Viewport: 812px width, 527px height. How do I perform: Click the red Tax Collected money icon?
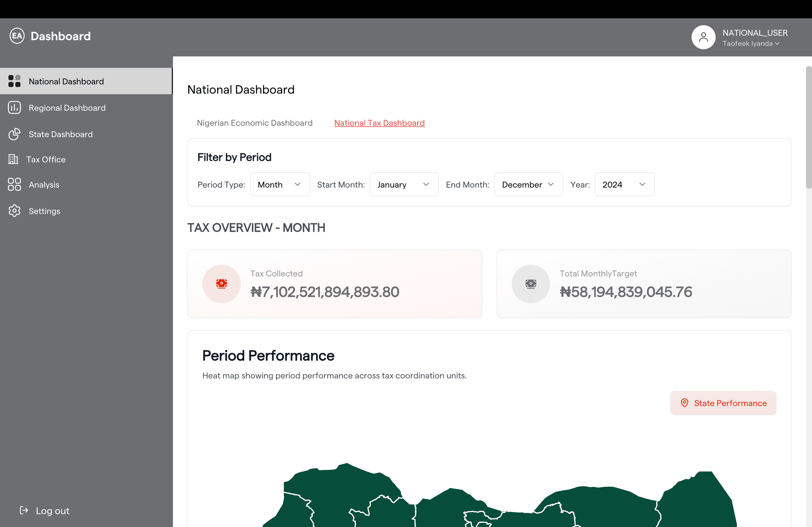click(221, 284)
